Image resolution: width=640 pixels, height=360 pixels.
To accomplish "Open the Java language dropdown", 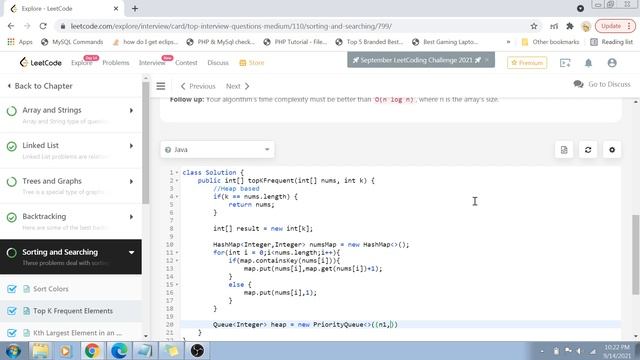I will tap(218, 150).
